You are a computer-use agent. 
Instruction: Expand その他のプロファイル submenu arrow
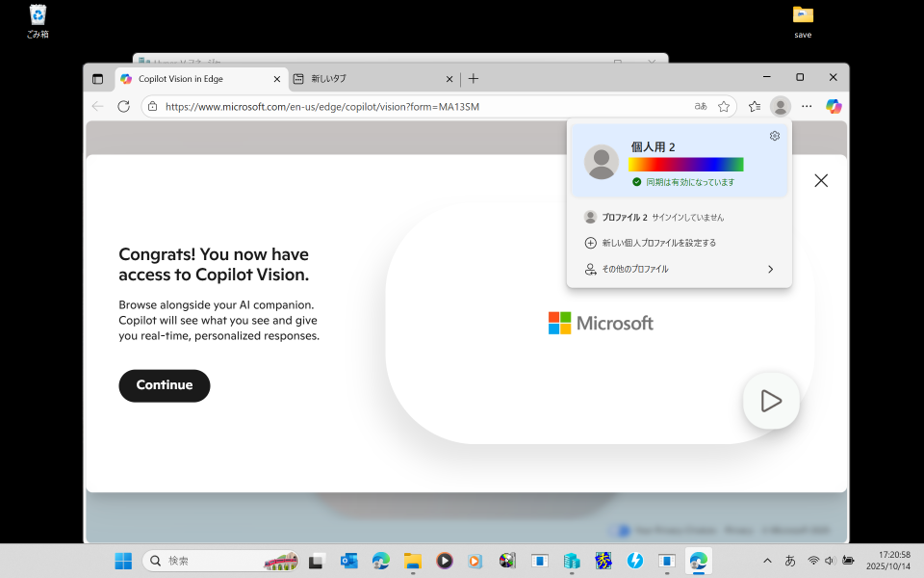771,269
